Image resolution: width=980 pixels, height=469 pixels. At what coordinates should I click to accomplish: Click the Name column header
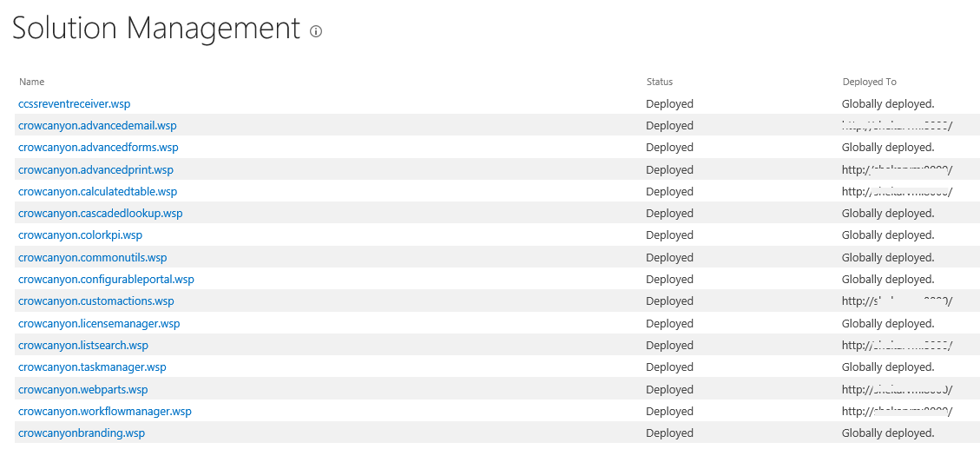31,82
